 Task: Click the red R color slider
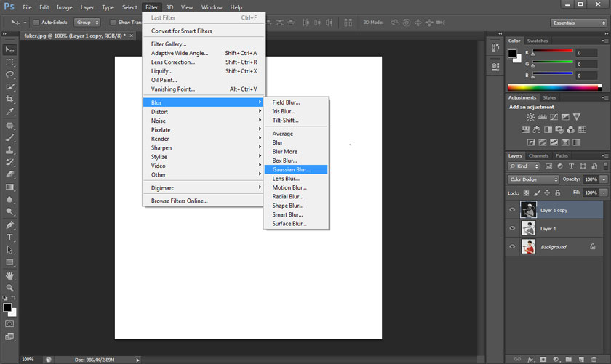click(x=553, y=51)
